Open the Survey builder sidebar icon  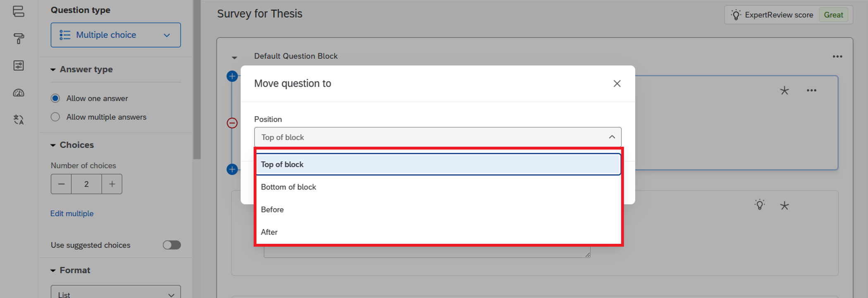pyautogui.click(x=19, y=11)
